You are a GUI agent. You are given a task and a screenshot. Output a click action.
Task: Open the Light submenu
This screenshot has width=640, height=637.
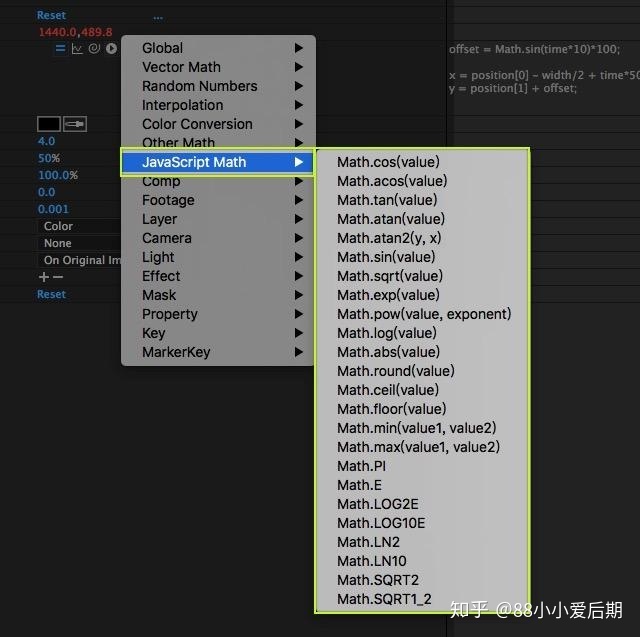coord(218,257)
